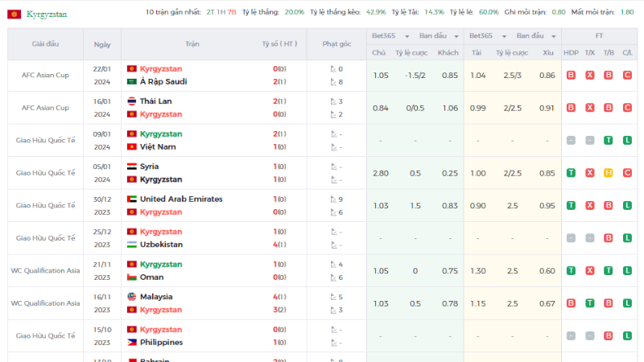Viewport: 644px width, 362px height.
Task: Click AFC Asian Cup for the 22/01 match
Action: [x=45, y=75]
